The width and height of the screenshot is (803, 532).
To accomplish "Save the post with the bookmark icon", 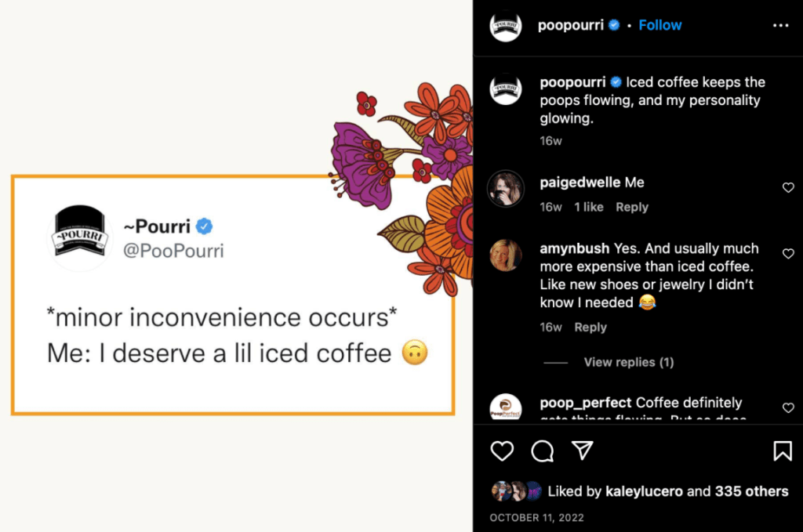I will click(782, 451).
